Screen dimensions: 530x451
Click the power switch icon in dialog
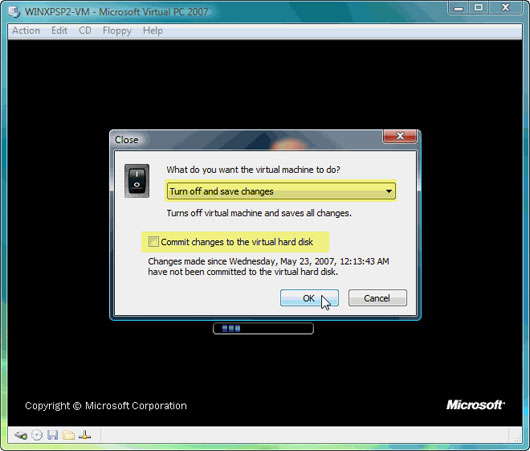[x=137, y=181]
